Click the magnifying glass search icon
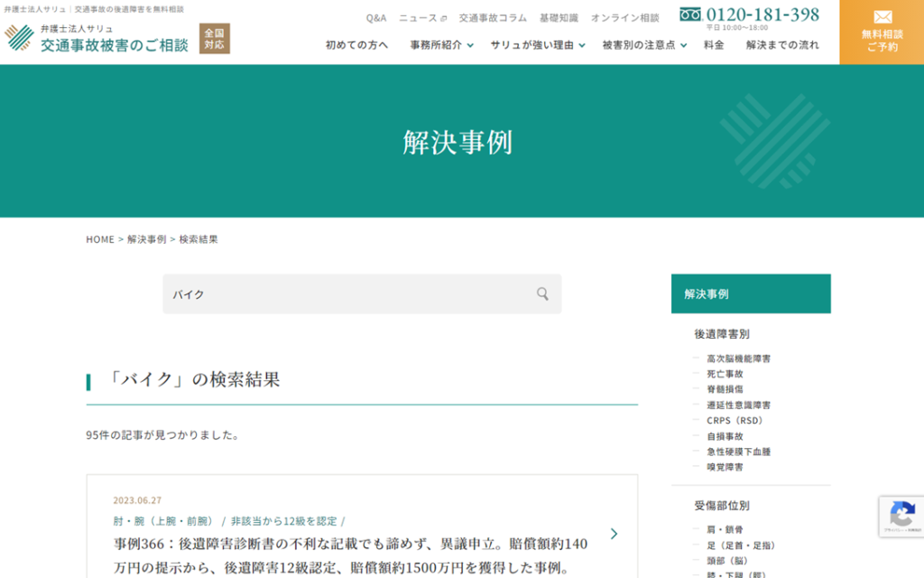The image size is (924, 578). 542,294
